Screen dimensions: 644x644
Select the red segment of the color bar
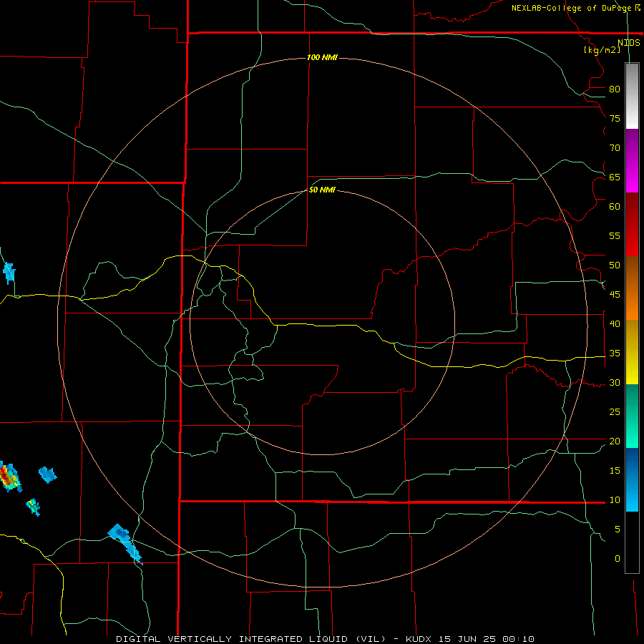[632, 224]
